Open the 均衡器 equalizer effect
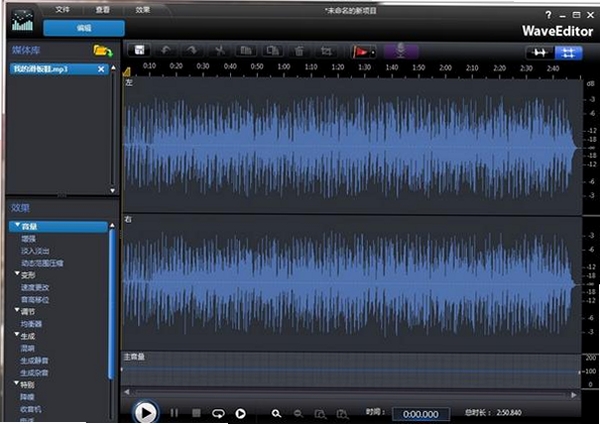Image resolution: width=600 pixels, height=424 pixels. click(x=31, y=324)
